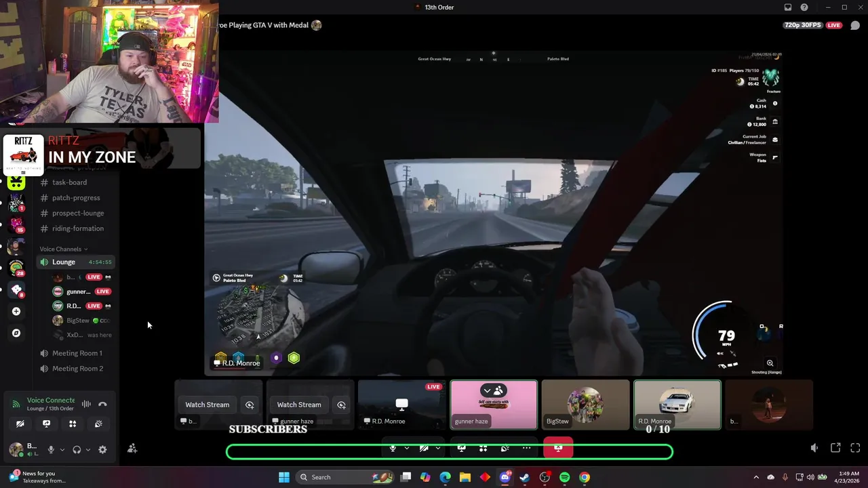Open Spotify from the taskbar
The image size is (868, 488).
(x=565, y=477)
